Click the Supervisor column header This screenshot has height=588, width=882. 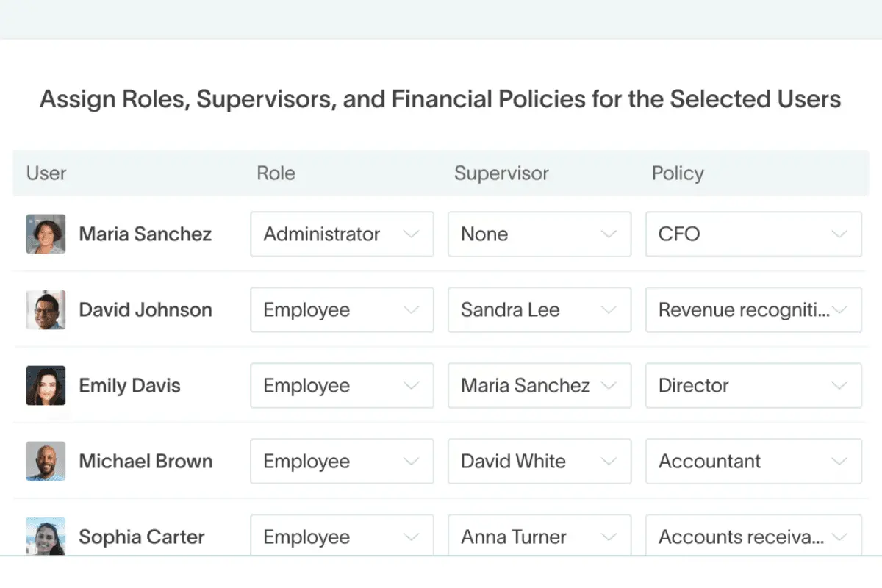pos(501,173)
